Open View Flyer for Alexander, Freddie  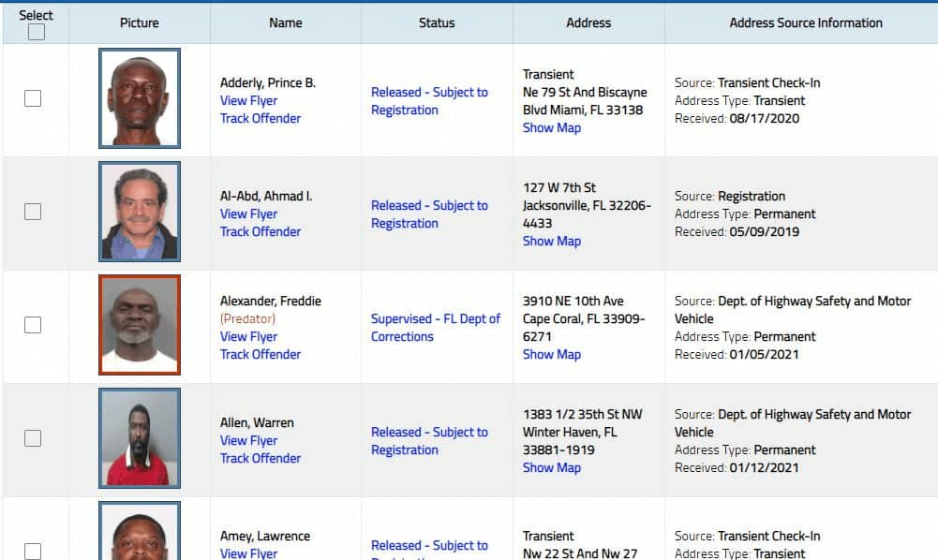click(248, 337)
